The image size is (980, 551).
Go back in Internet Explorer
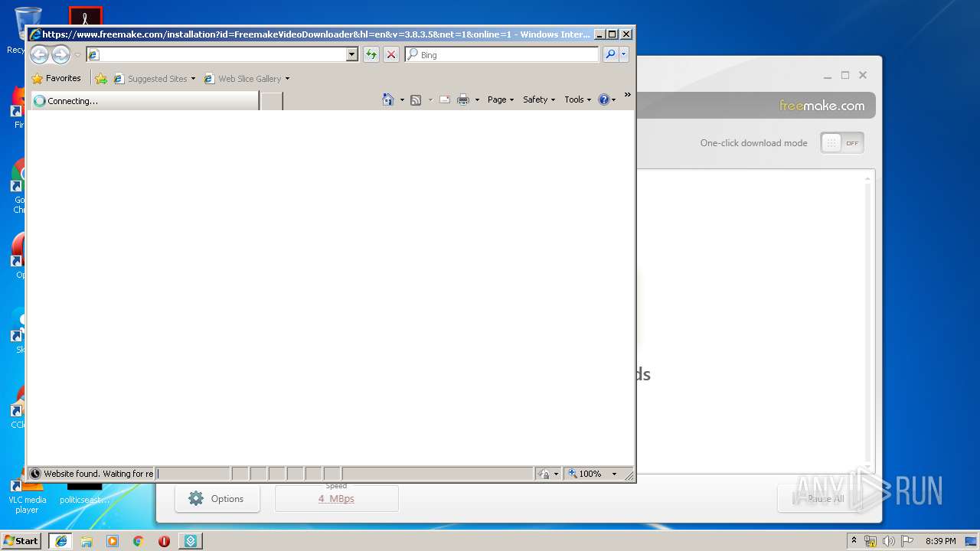pos(39,54)
